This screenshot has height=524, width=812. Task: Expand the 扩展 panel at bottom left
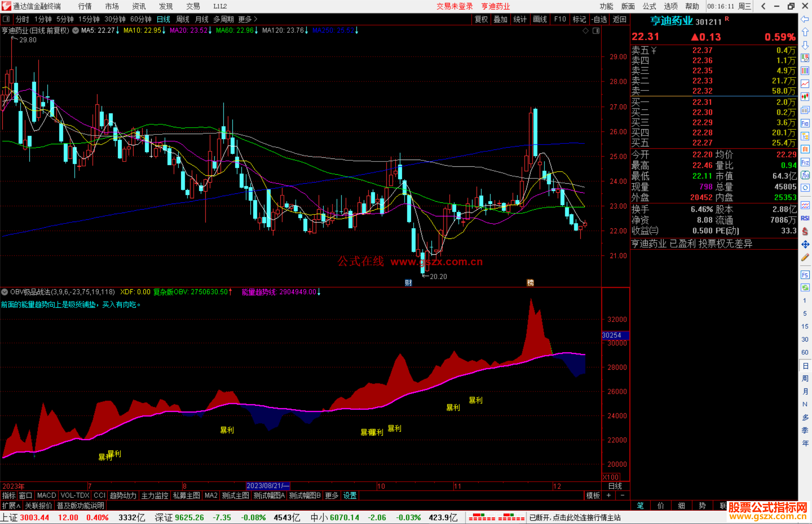click(x=11, y=506)
